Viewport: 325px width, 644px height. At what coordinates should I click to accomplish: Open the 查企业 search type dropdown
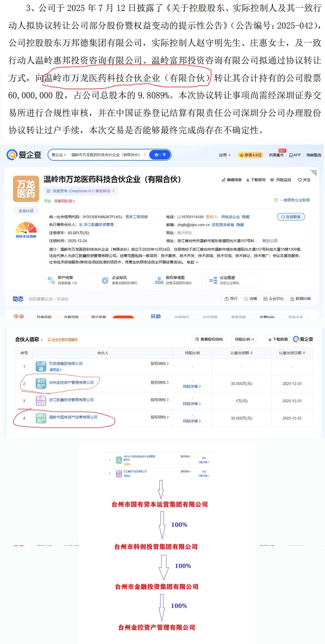click(x=59, y=155)
